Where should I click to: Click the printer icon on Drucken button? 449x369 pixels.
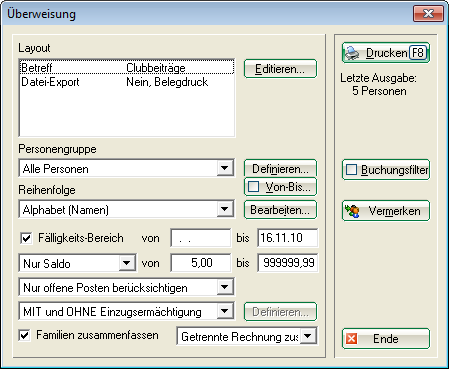pyautogui.click(x=352, y=53)
